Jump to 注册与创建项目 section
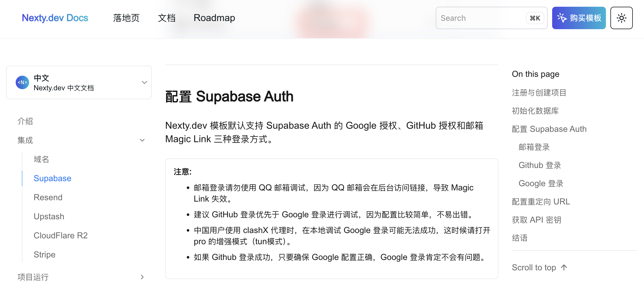 [539, 93]
